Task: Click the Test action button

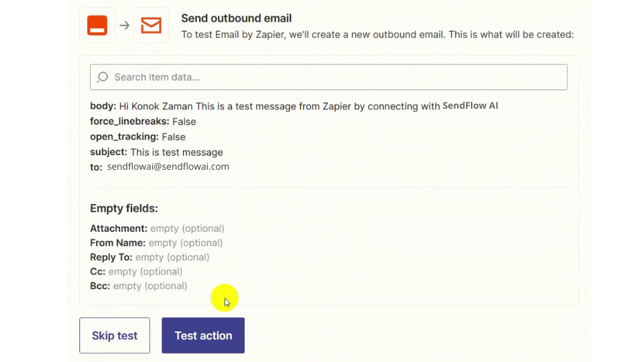Action: coord(203,336)
